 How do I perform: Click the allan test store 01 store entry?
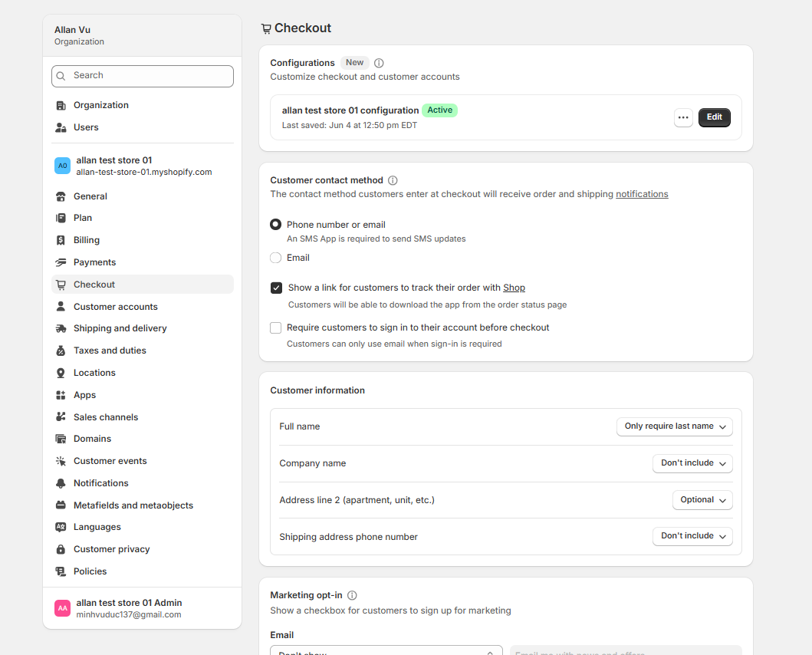[143, 166]
